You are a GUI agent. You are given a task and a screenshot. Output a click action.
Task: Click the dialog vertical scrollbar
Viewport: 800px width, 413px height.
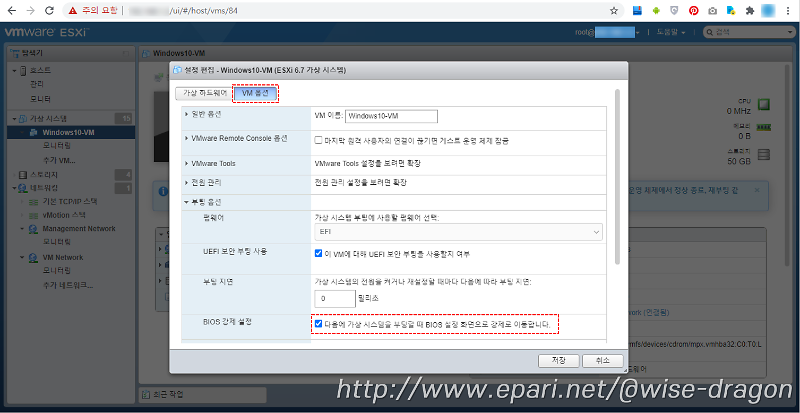click(618, 177)
